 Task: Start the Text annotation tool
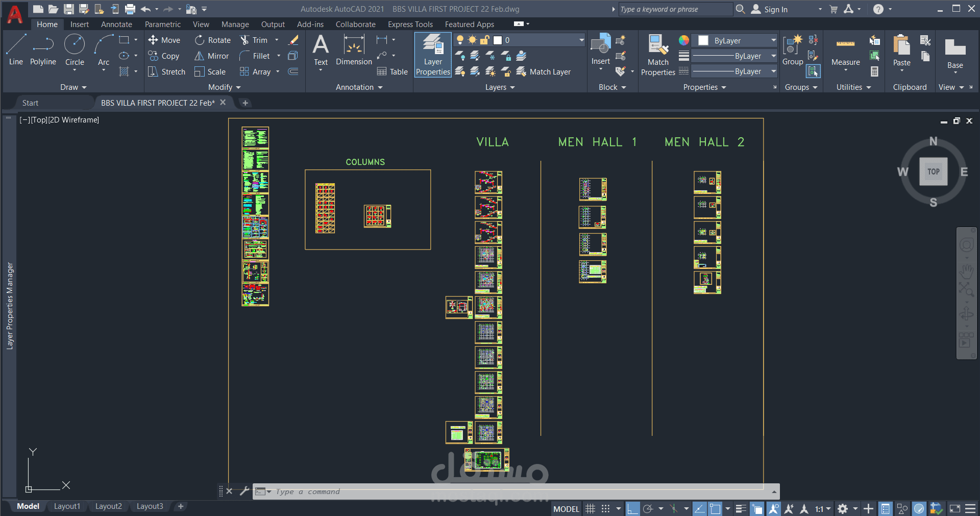[x=321, y=50]
